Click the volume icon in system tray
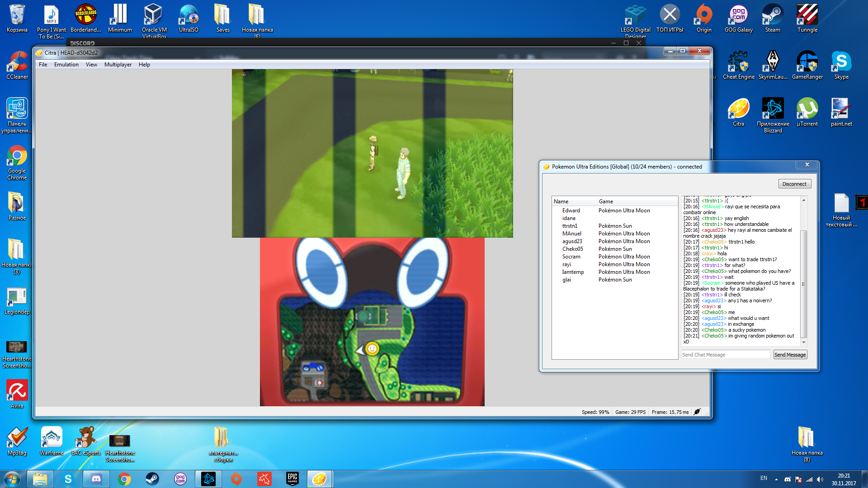Image resolution: width=868 pixels, height=488 pixels. 820,479
